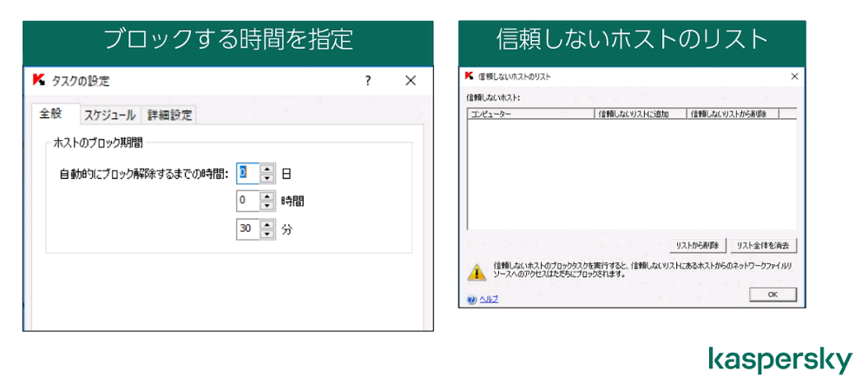Click the 信頼しないホスト: label
The height and width of the screenshot is (391, 868).
pos(493,97)
